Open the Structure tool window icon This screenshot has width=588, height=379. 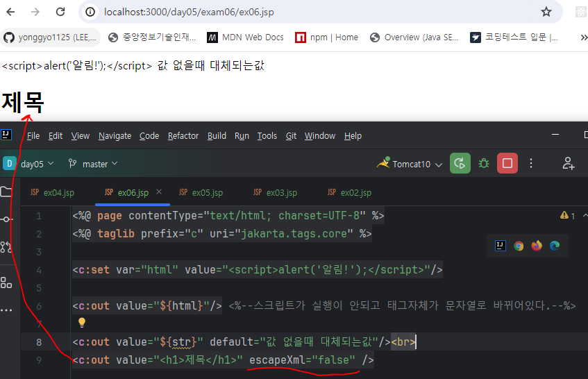pos(6,283)
